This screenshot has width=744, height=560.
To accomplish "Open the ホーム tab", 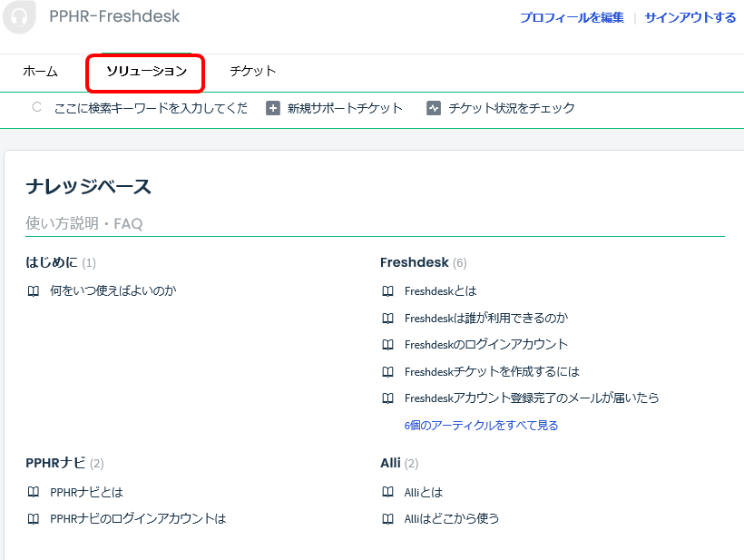I will point(40,72).
